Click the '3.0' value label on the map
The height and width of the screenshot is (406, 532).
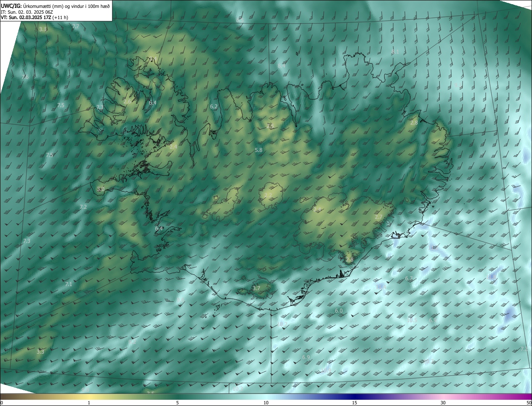click(x=101, y=189)
